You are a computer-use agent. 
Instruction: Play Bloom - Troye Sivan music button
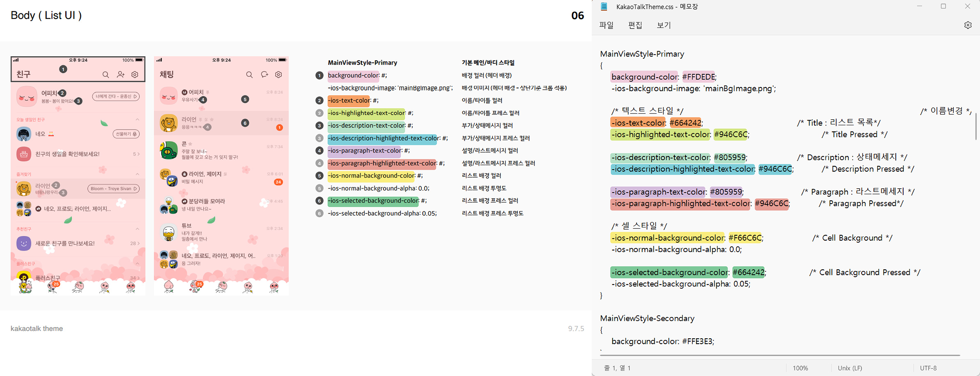point(113,189)
